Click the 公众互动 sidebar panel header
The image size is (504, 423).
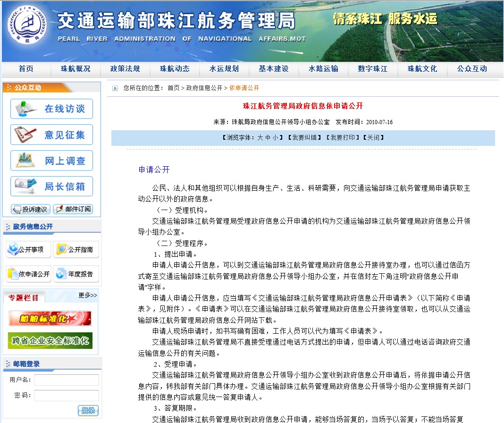(x=28, y=88)
